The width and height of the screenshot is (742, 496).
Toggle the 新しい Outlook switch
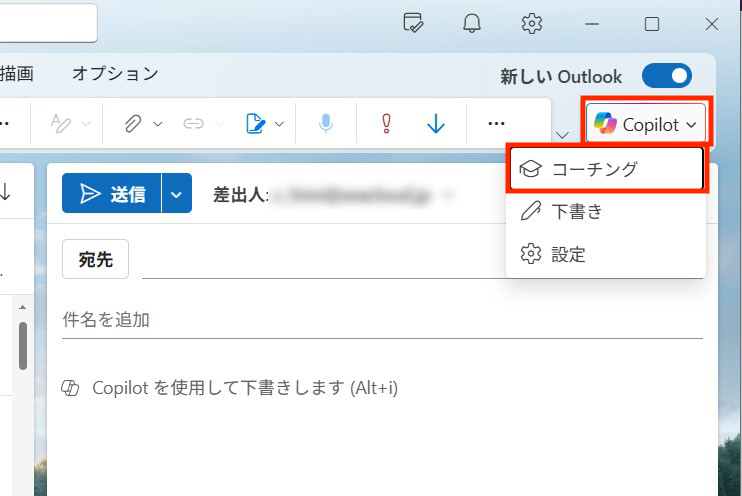tap(667, 76)
